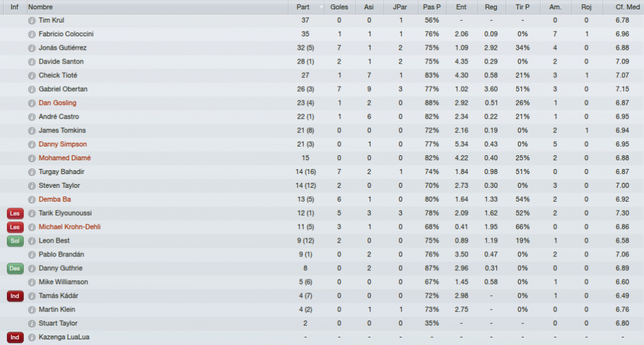
Task: Click the Des status badge for Danny Guthrie
Action: tap(15, 268)
